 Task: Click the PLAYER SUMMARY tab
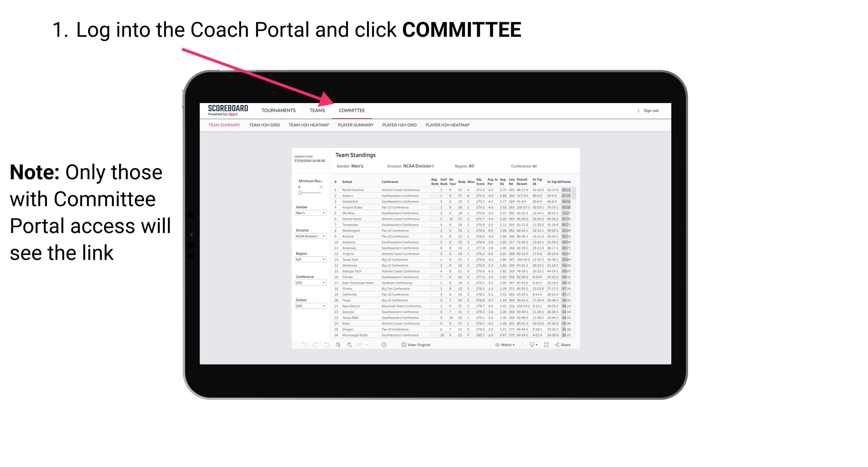[355, 125]
